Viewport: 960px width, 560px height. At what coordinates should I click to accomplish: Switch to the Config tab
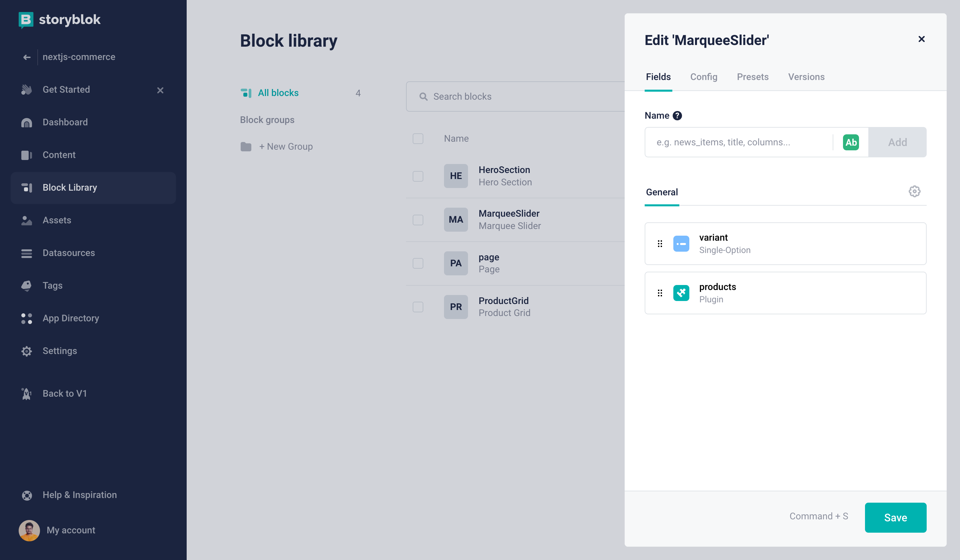coord(704,77)
